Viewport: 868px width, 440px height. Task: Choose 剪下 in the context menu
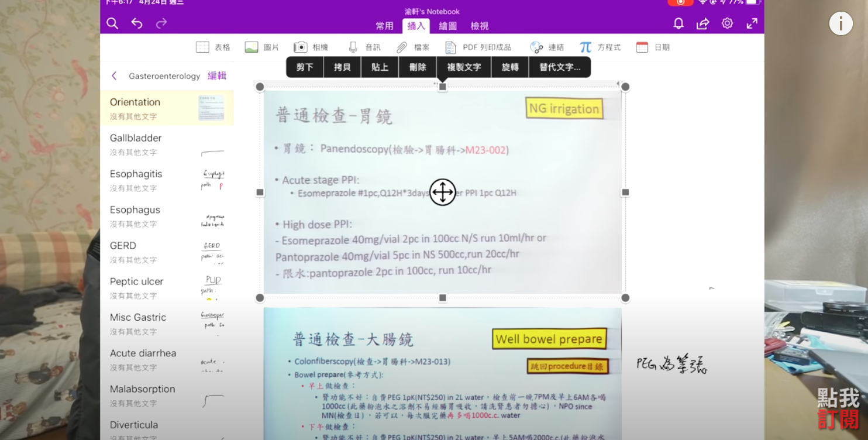[x=305, y=67]
